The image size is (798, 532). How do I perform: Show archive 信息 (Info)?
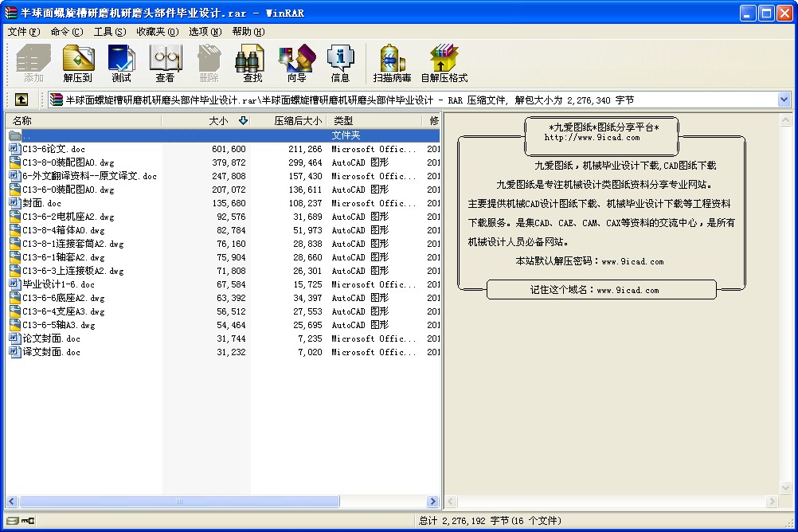340,63
